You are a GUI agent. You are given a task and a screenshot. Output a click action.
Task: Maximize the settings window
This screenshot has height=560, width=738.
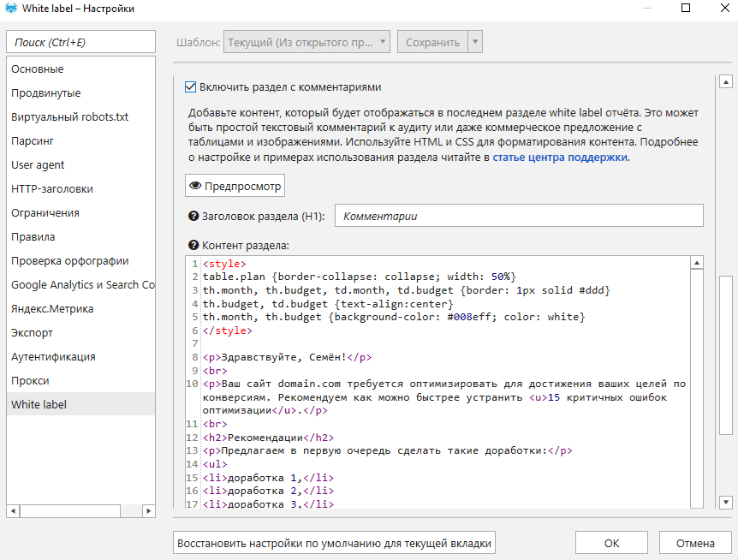click(x=686, y=8)
